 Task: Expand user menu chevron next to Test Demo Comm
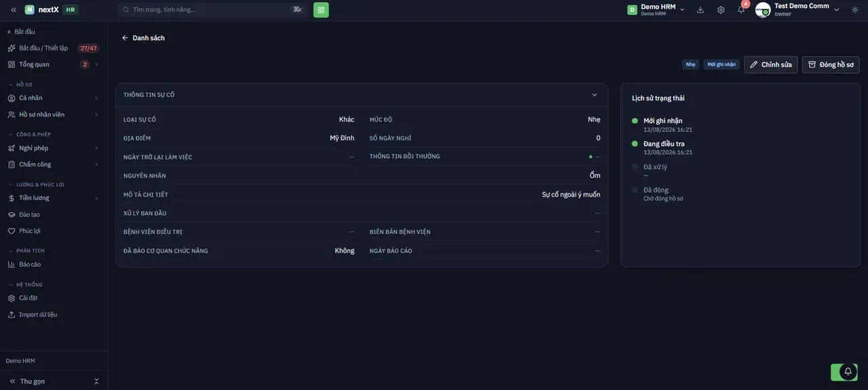[836, 9]
